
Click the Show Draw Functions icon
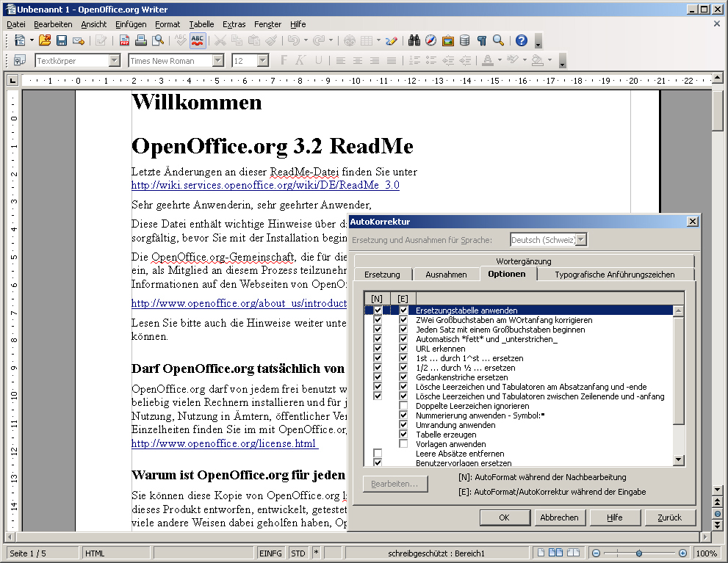click(392, 41)
